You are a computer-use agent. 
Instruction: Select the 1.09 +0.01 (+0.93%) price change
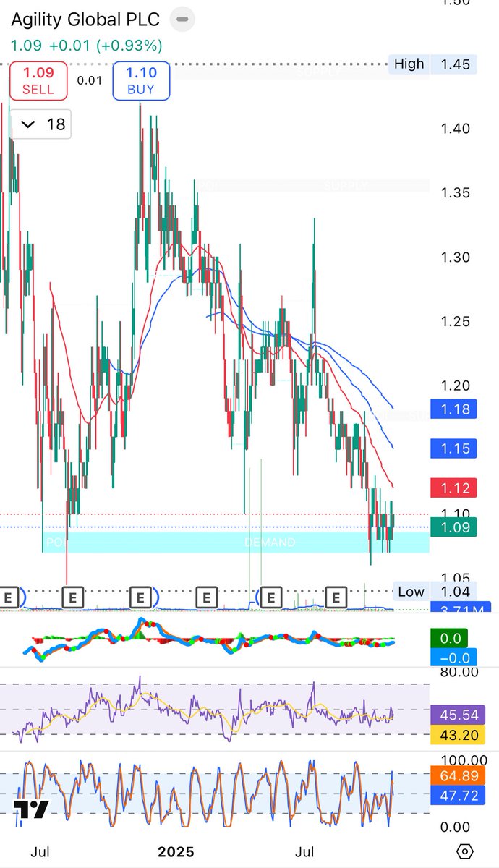point(86,45)
